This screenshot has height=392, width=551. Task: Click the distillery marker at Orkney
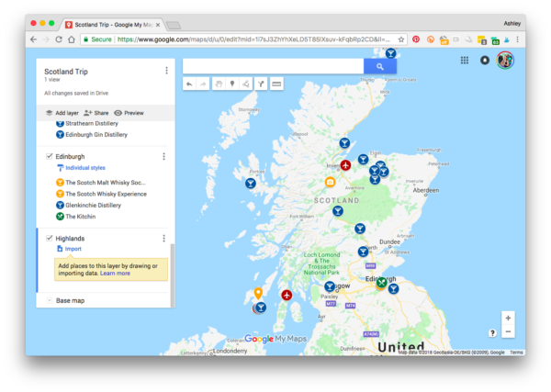tap(391, 53)
